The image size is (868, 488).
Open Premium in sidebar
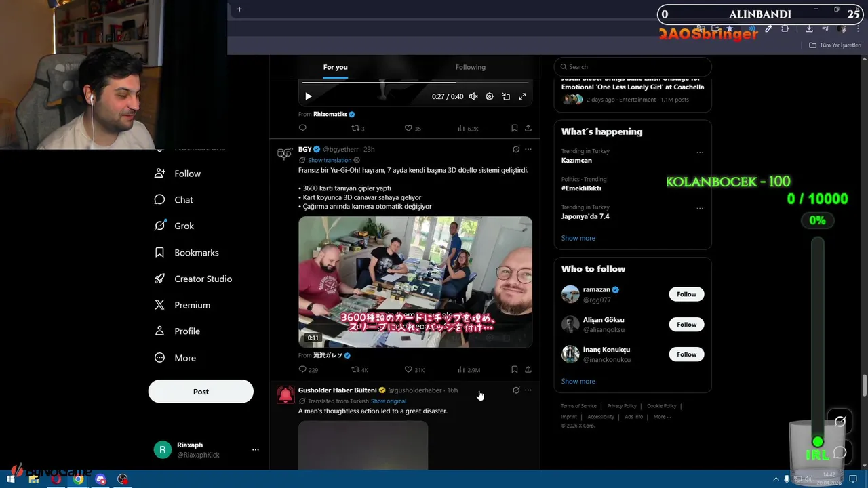pyautogui.click(x=182, y=305)
